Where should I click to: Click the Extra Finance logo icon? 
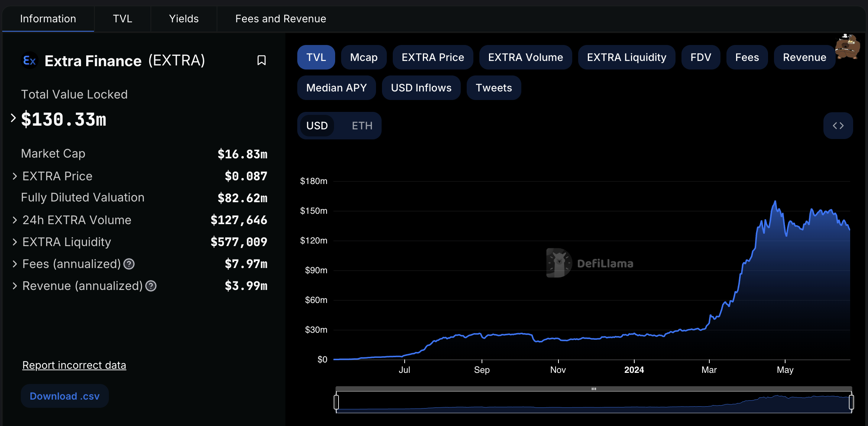coord(30,60)
